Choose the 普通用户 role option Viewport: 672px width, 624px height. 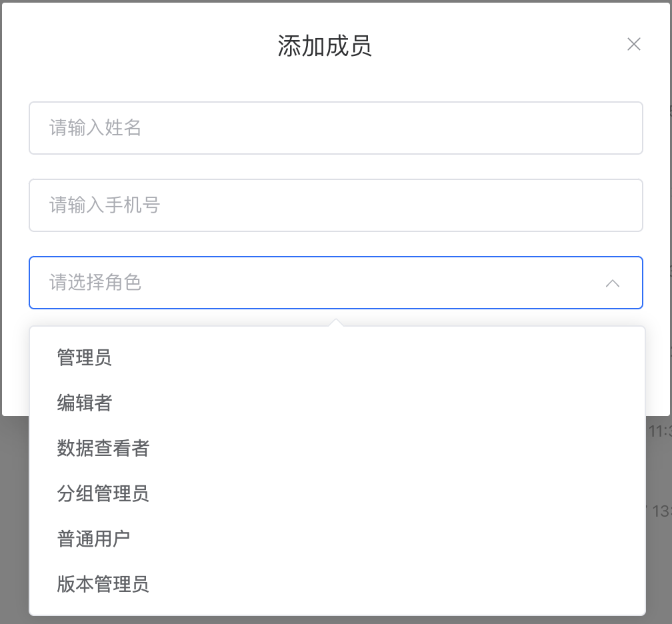[337, 539]
